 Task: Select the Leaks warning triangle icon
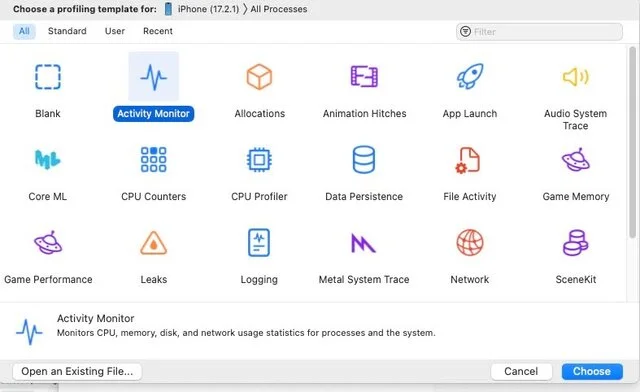[153, 243]
